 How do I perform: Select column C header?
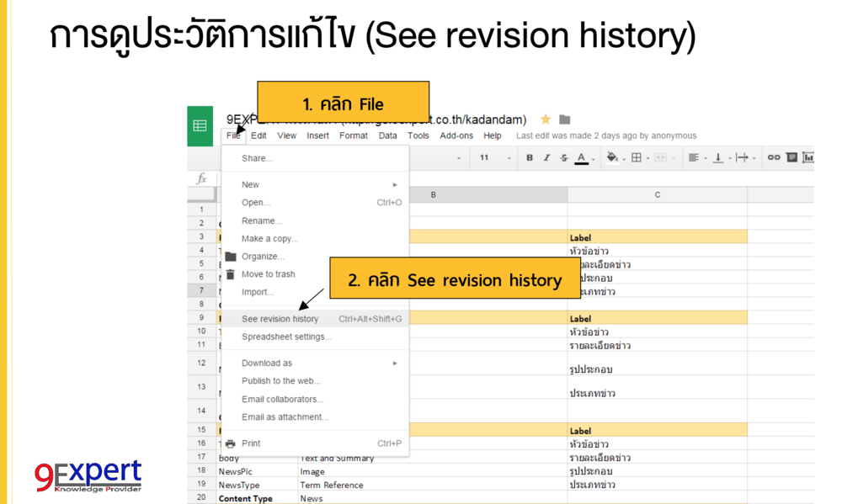(659, 194)
